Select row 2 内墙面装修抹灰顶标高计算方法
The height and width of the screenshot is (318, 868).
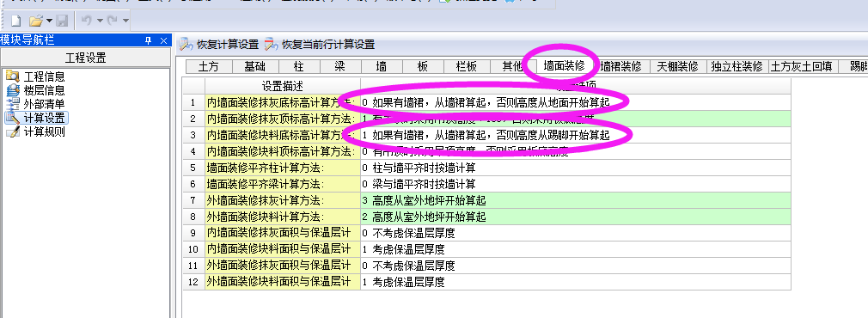[283, 119]
